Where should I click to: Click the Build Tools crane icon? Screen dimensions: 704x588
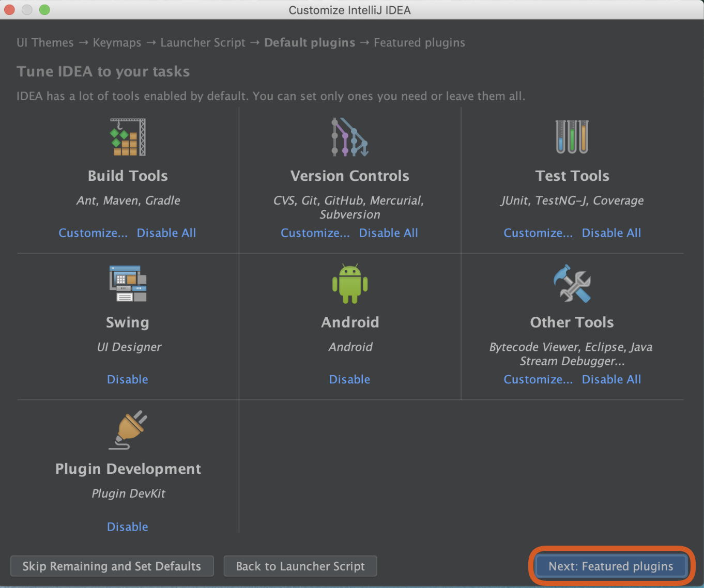click(x=128, y=137)
